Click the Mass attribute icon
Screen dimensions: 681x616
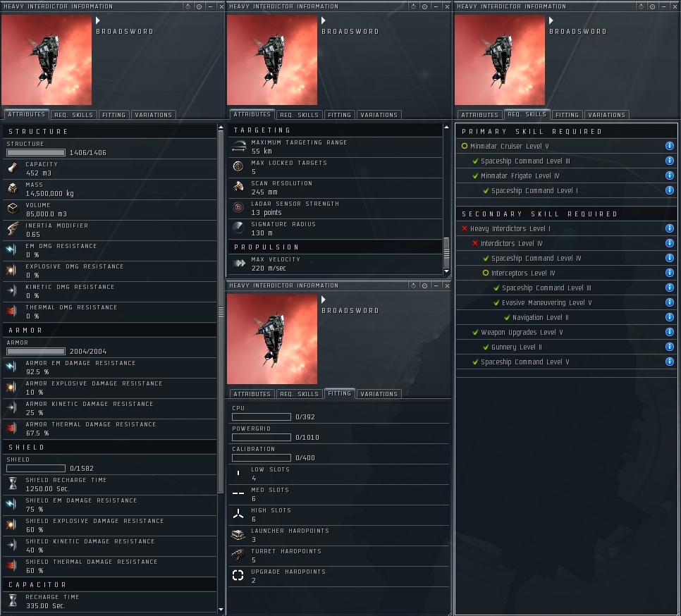click(13, 188)
